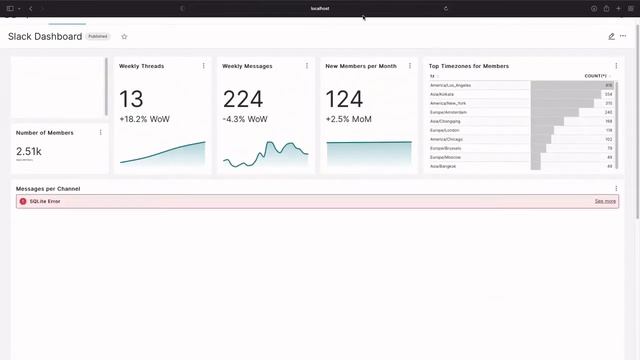Click the Safari share icon
Viewport: 640px width, 360px height.
[607, 8]
